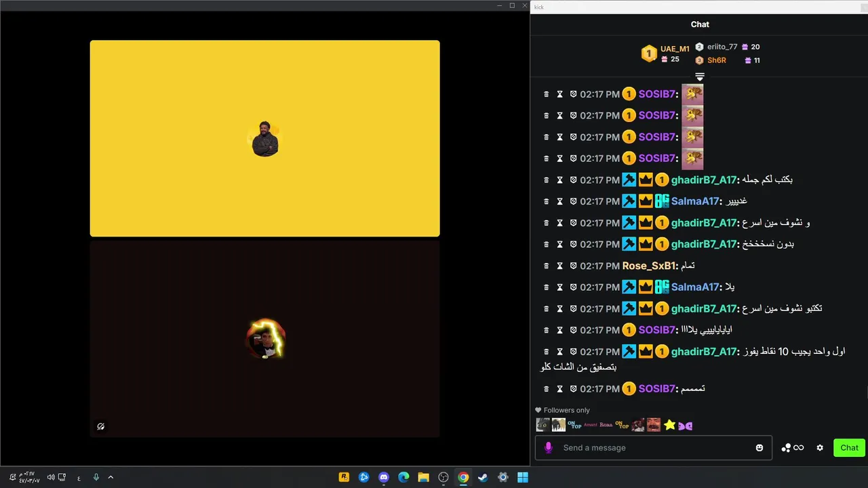Open Discord from the taskbar

[384, 477]
